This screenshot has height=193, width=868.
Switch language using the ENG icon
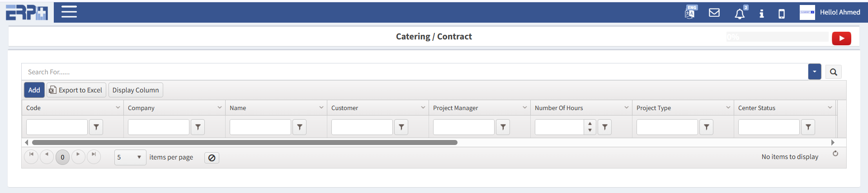[x=690, y=12]
